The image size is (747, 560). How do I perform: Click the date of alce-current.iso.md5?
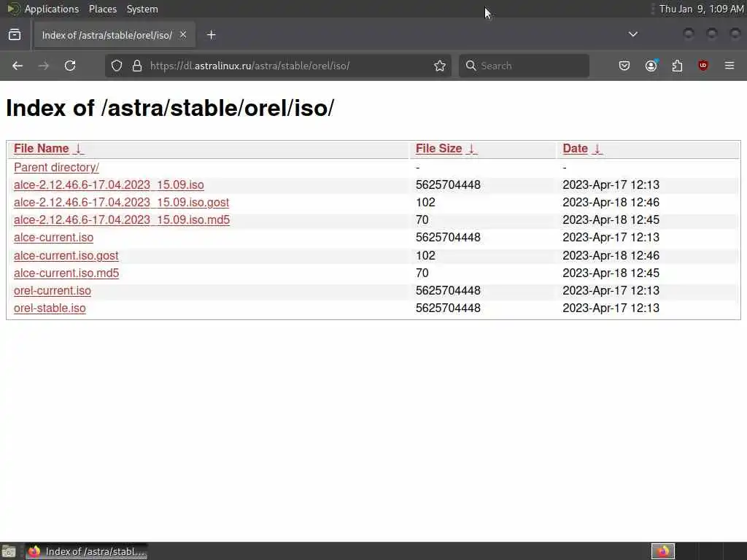coord(611,273)
